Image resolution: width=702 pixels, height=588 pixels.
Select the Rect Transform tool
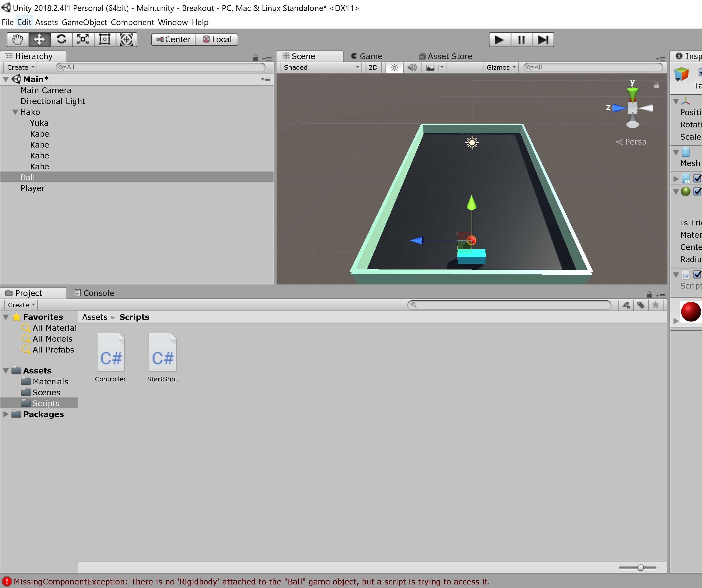(105, 39)
